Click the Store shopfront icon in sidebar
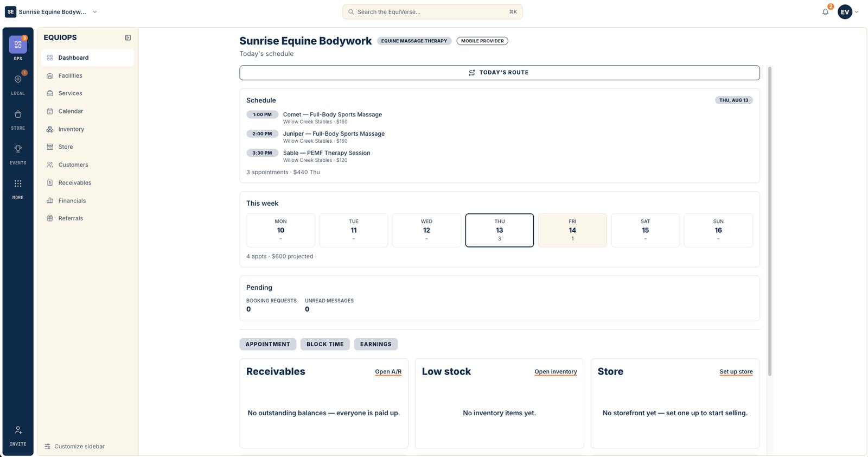This screenshot has height=457, width=868. [50, 147]
